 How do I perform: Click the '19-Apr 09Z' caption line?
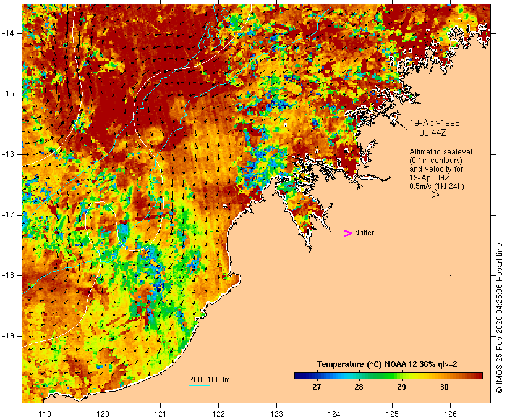pyautogui.click(x=429, y=178)
